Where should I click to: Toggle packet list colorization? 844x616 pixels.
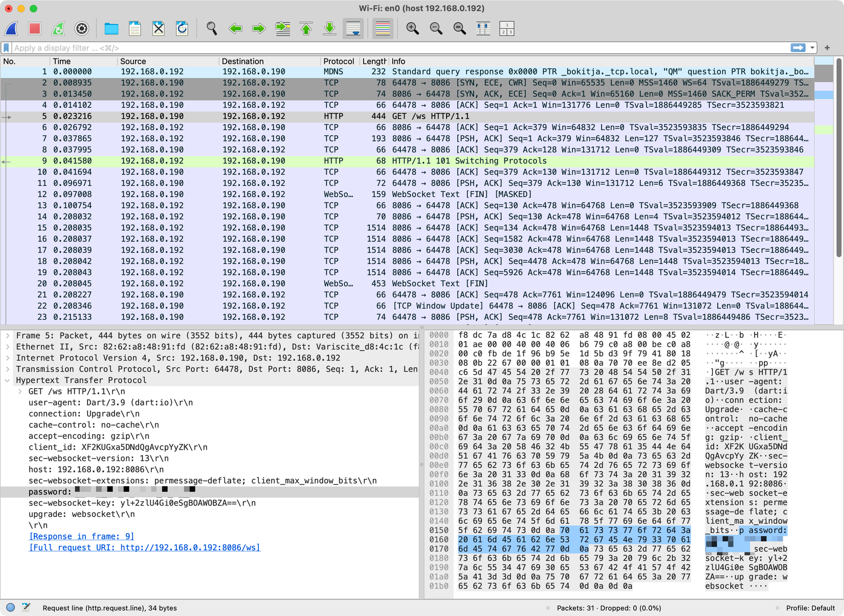coord(382,29)
